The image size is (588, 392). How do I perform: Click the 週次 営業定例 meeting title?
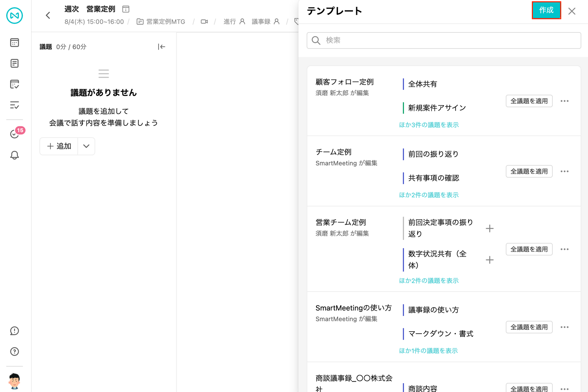(90, 9)
